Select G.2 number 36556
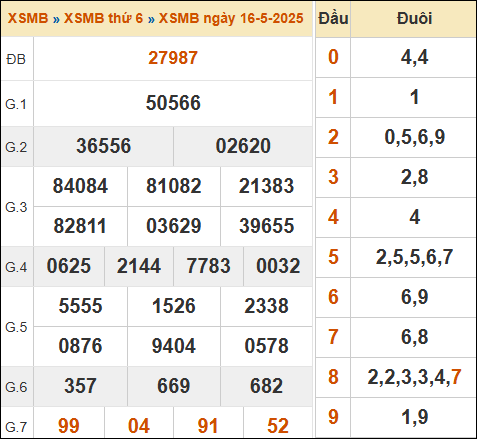The image size is (477, 439). pos(103,146)
